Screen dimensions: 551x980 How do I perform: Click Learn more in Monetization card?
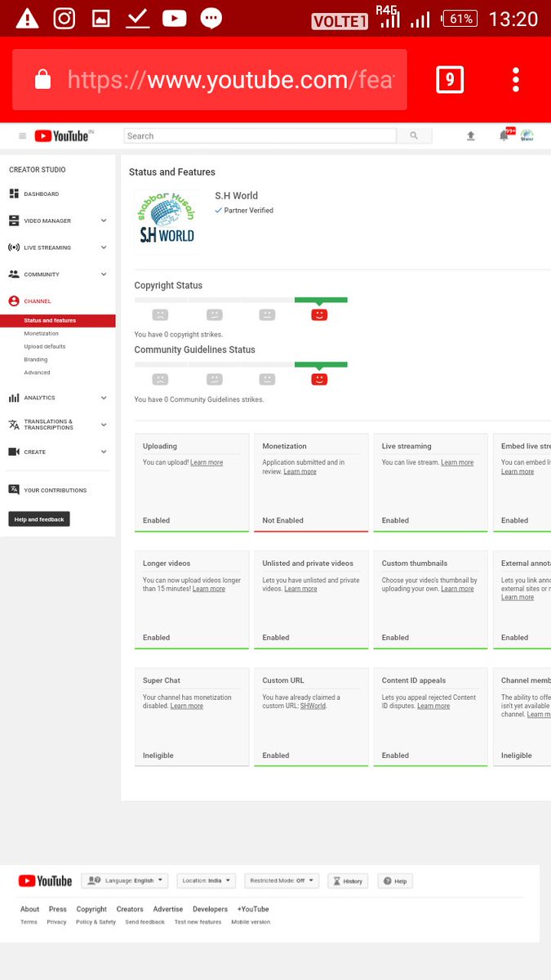click(300, 471)
